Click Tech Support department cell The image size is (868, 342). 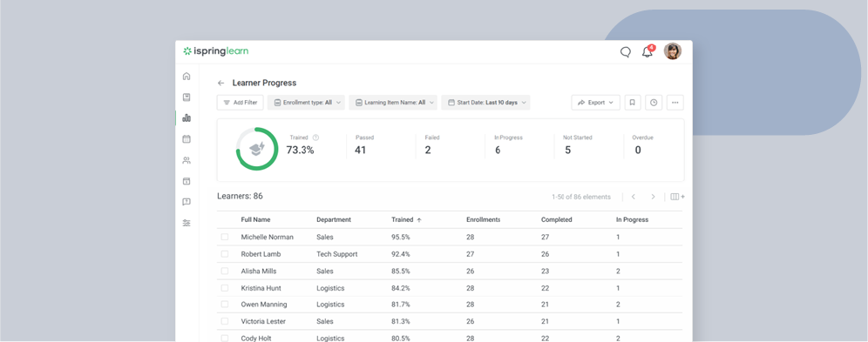point(337,254)
